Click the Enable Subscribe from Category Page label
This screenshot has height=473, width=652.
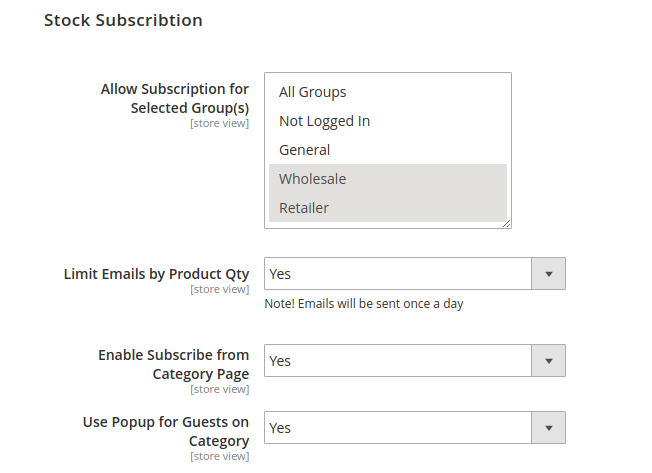(173, 364)
